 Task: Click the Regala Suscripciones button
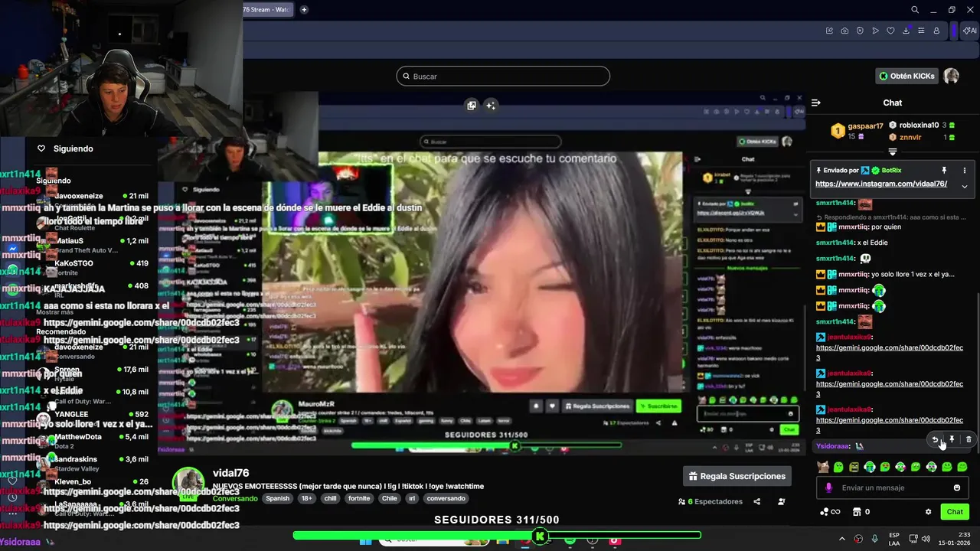pos(737,476)
